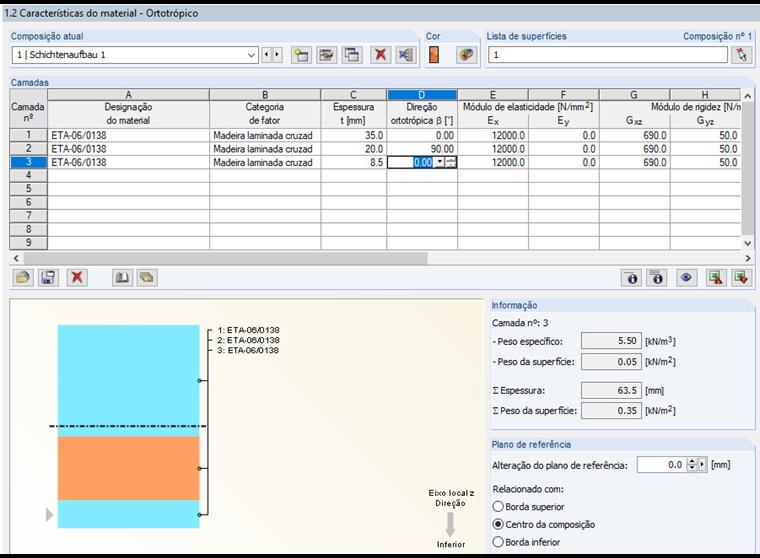Click Gyz value 50.0 in row 2
This screenshot has width=760, height=558.
705,149
